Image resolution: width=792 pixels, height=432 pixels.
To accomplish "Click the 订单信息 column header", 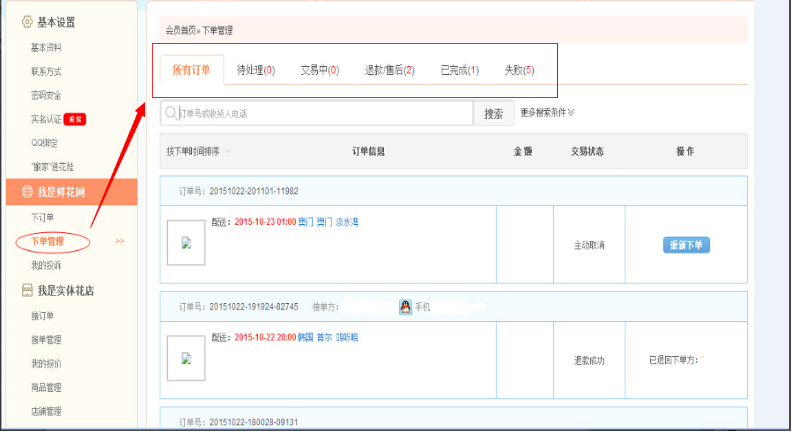I will pos(368,151).
